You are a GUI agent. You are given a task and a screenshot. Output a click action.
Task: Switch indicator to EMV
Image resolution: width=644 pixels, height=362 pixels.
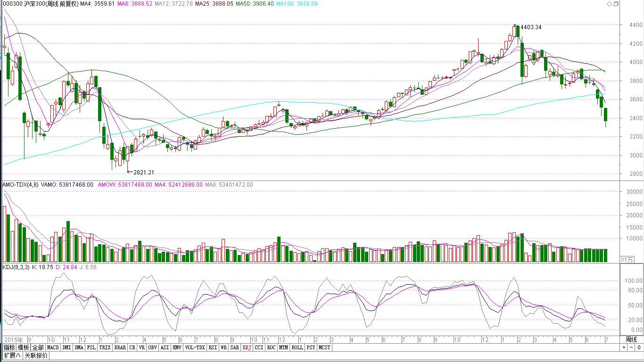coord(177,347)
